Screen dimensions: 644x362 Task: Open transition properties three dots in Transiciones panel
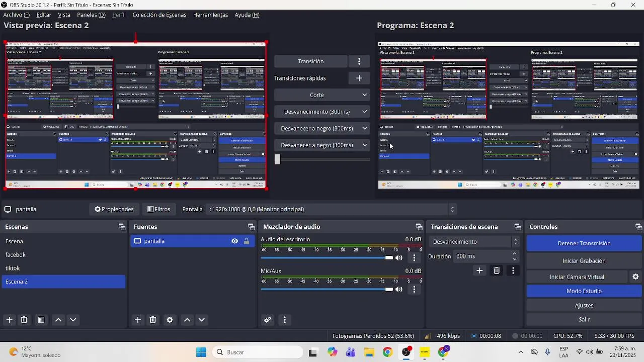click(513, 270)
